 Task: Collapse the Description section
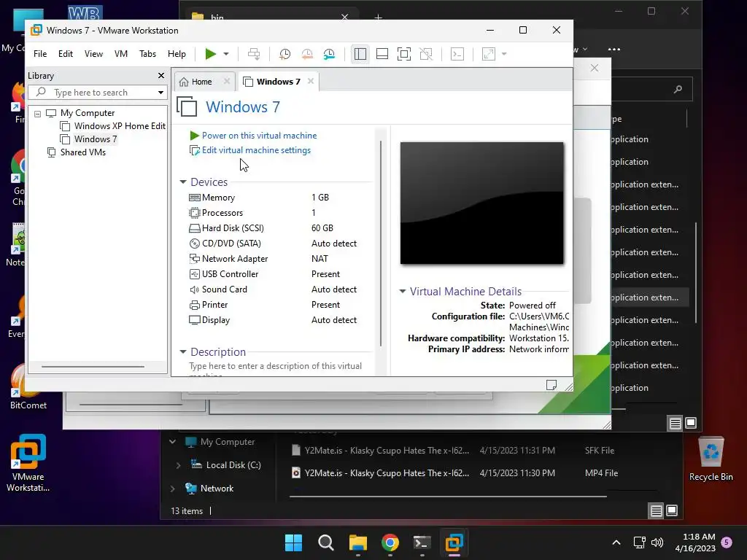point(183,352)
